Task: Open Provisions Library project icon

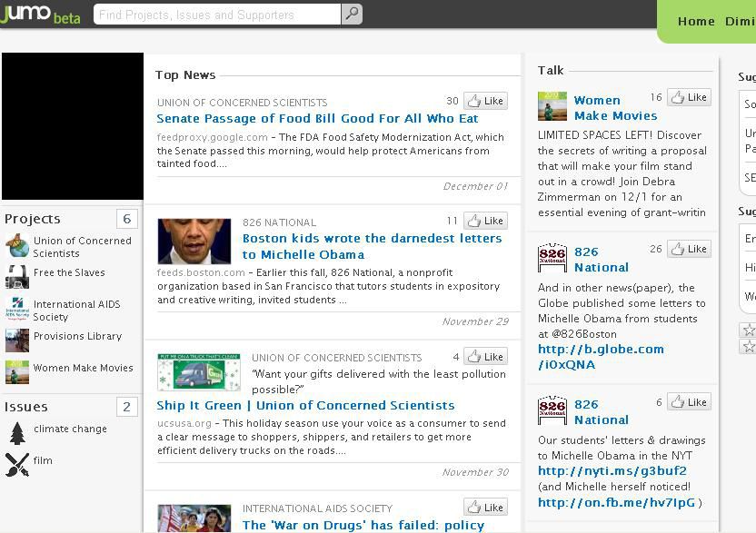Action: click(17, 341)
